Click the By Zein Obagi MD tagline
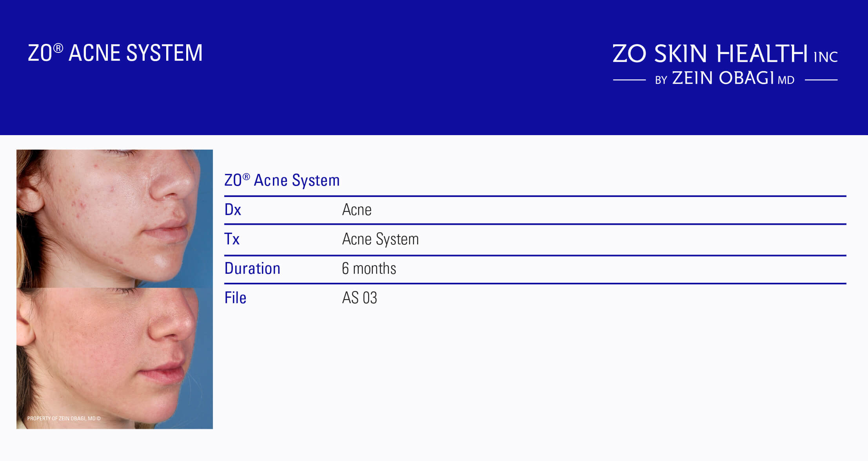Image resolution: width=868 pixels, height=461 pixels. [x=725, y=78]
